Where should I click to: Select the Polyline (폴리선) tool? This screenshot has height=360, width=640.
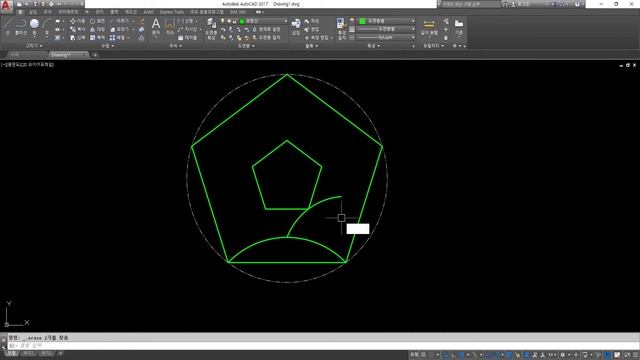coord(20,26)
